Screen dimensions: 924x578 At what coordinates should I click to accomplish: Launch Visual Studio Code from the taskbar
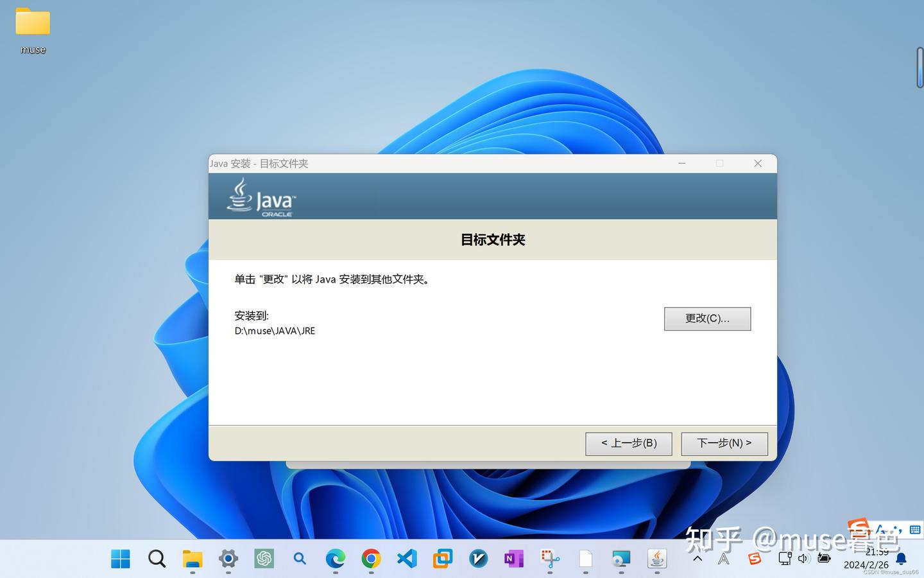coord(406,559)
